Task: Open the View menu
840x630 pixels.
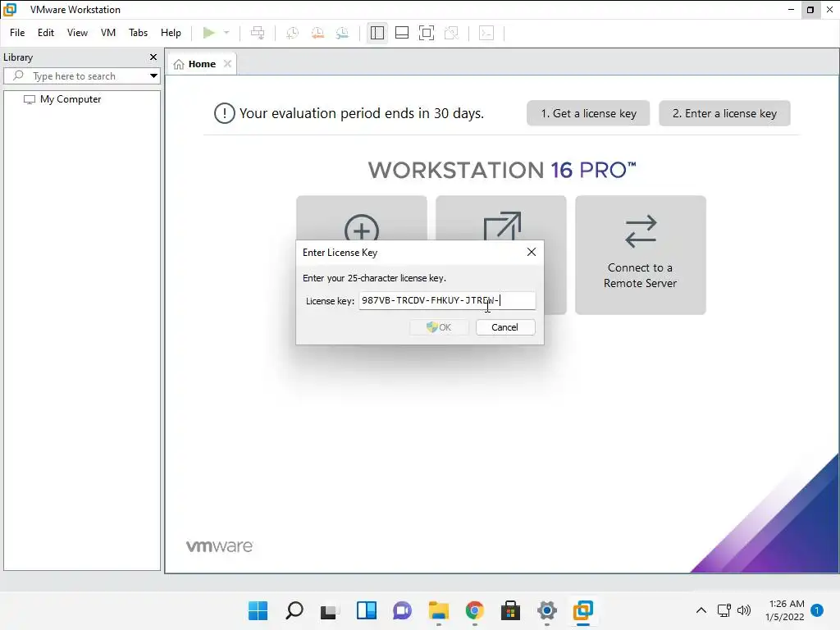Action: coord(77,33)
